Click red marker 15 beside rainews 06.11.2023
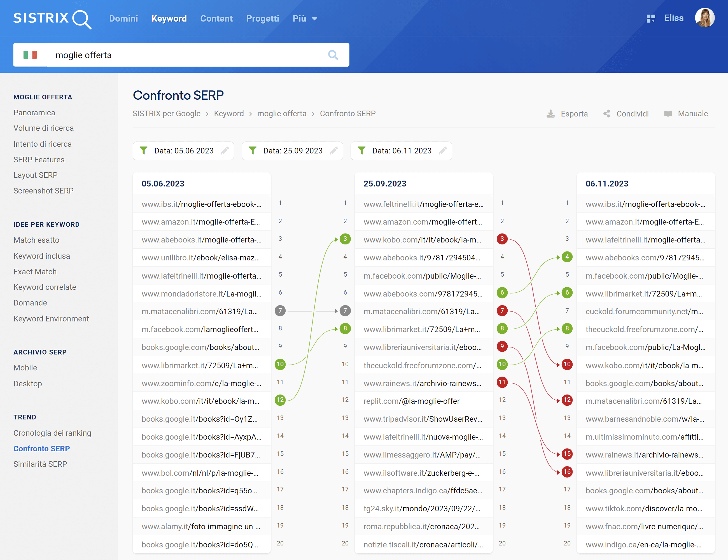The image size is (728, 560). (567, 454)
